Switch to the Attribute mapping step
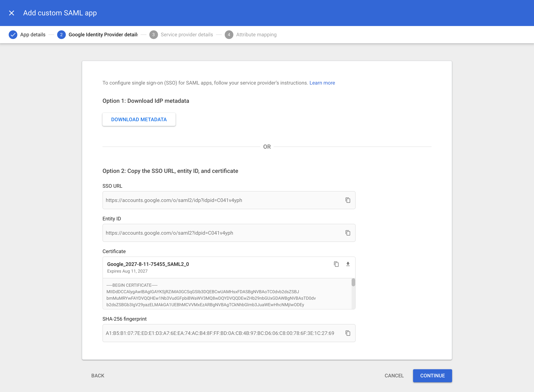Image resolution: width=534 pixels, height=392 pixels. pyautogui.click(x=256, y=34)
